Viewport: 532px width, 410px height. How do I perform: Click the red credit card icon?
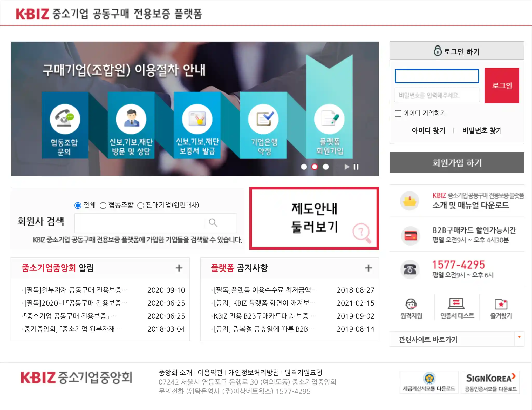click(x=411, y=236)
